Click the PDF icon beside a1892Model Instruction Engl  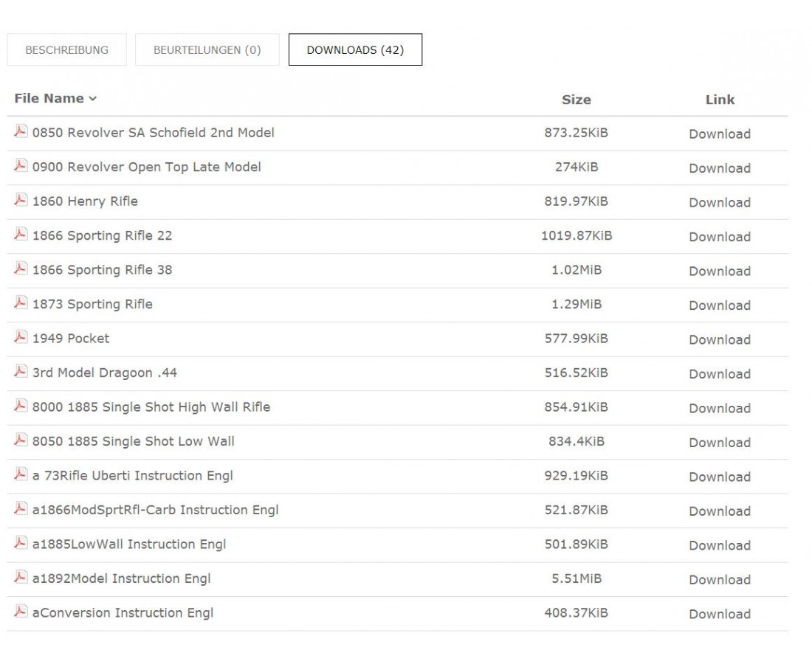(x=21, y=578)
